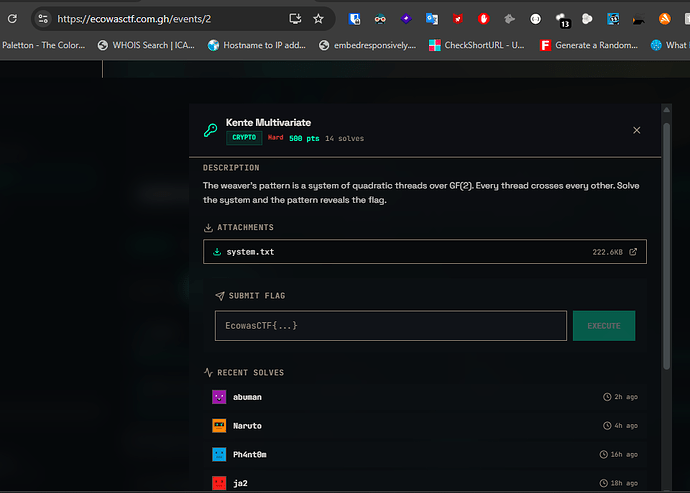Image resolution: width=690 pixels, height=493 pixels.
Task: Click the 14 solves count
Action: pyautogui.click(x=345, y=138)
